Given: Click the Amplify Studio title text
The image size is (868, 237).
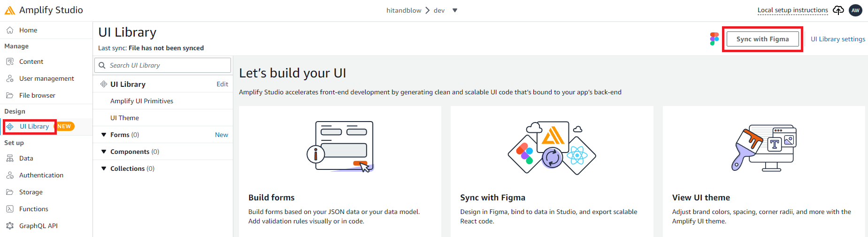Looking at the screenshot, I should pyautogui.click(x=51, y=10).
